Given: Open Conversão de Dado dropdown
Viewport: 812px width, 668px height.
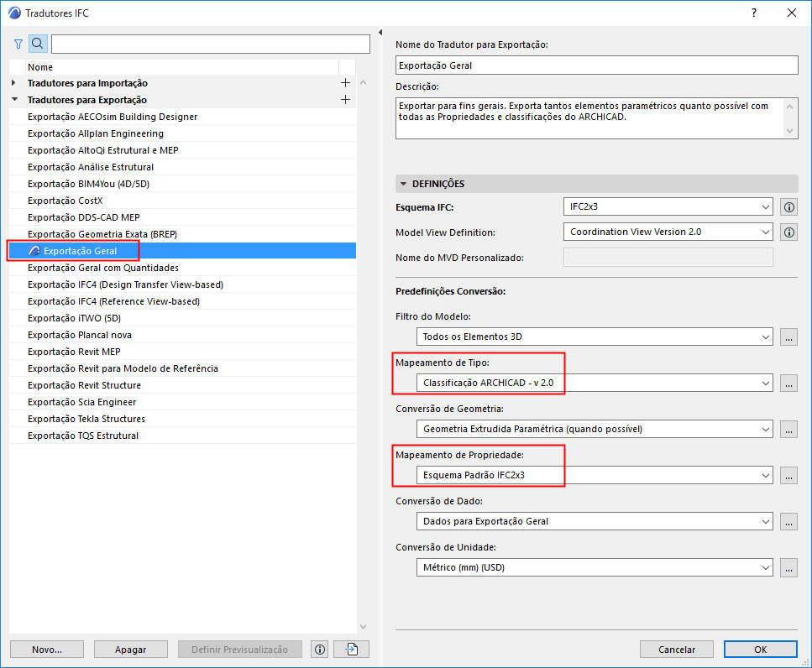Looking at the screenshot, I should click(x=595, y=521).
